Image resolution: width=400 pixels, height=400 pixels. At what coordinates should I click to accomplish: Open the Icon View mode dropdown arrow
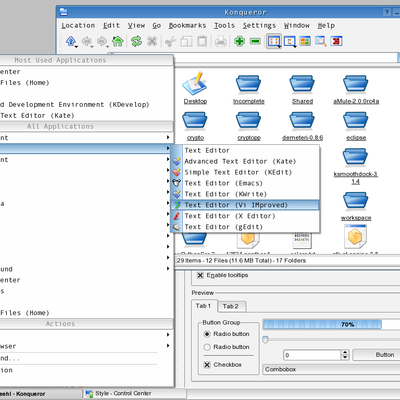279,47
